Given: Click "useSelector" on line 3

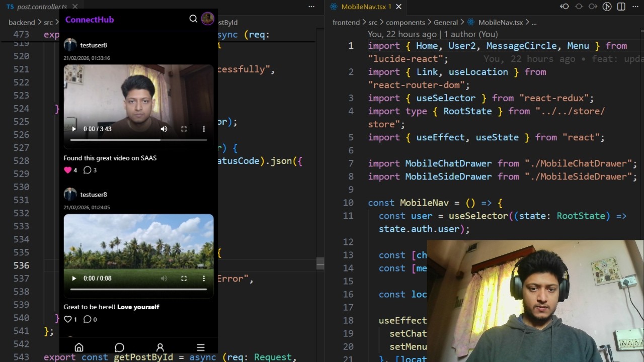Looking at the screenshot, I should [x=446, y=98].
